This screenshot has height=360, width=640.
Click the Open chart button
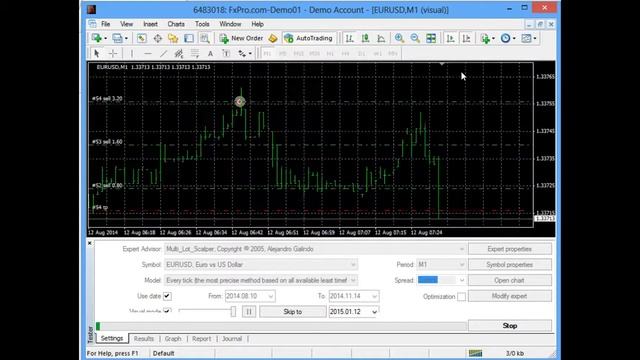coord(509,280)
